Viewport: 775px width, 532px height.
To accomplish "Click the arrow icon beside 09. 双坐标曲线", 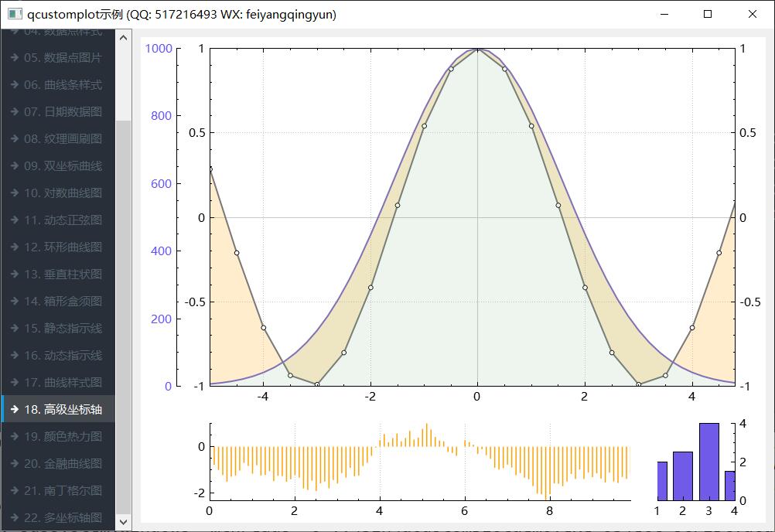I will pyautogui.click(x=14, y=166).
